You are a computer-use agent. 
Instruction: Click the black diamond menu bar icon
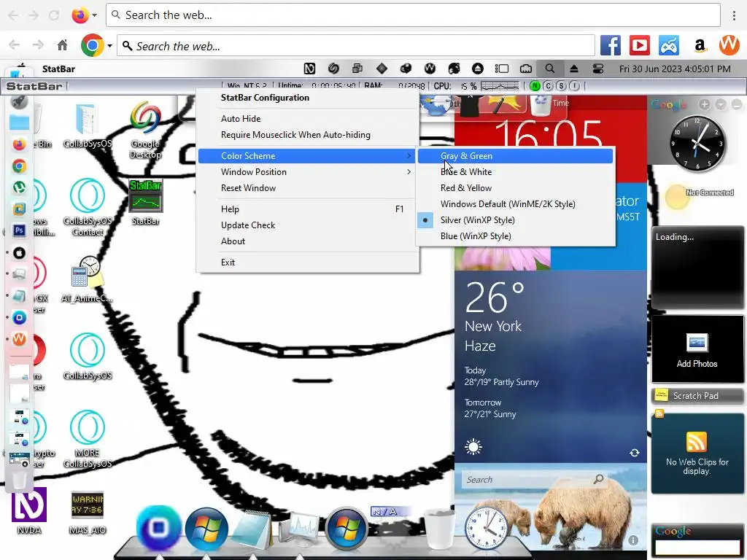click(x=382, y=69)
